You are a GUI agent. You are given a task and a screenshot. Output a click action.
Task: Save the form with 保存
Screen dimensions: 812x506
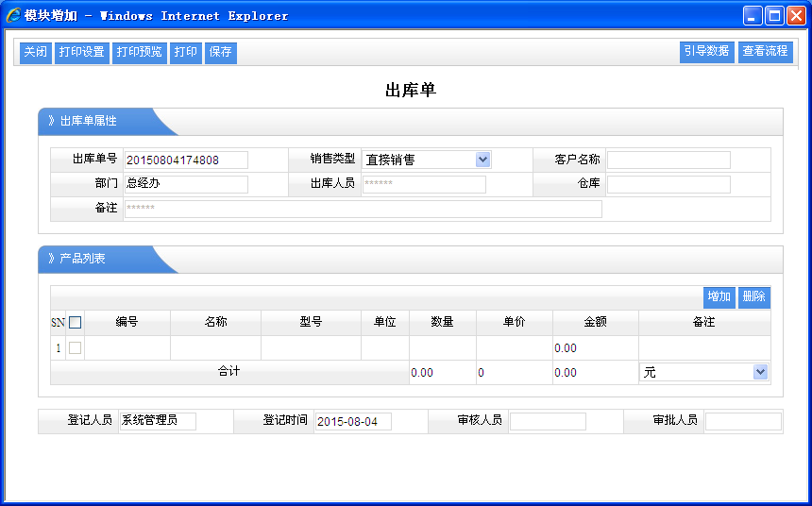click(x=220, y=53)
